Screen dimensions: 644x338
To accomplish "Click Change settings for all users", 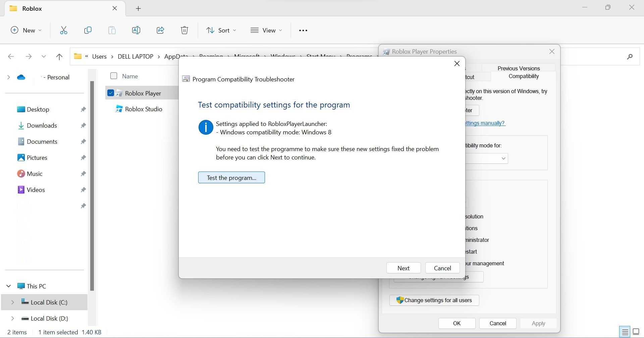I will coord(434,300).
